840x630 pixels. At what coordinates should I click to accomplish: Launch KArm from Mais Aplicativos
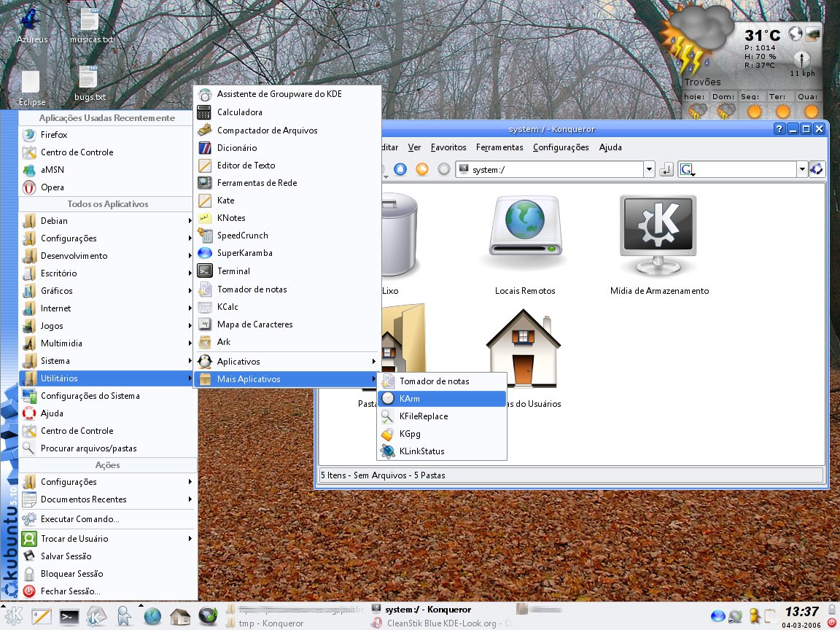point(442,399)
